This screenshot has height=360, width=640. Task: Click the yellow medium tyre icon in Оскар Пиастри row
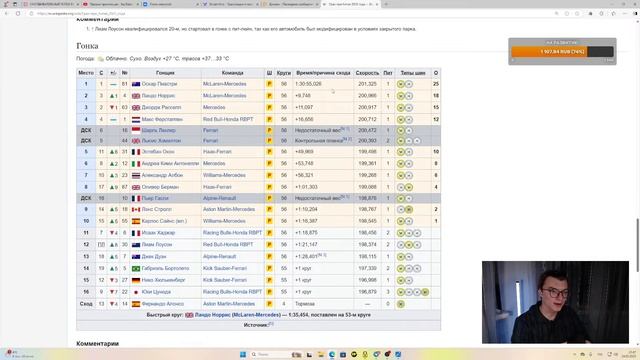(400, 84)
